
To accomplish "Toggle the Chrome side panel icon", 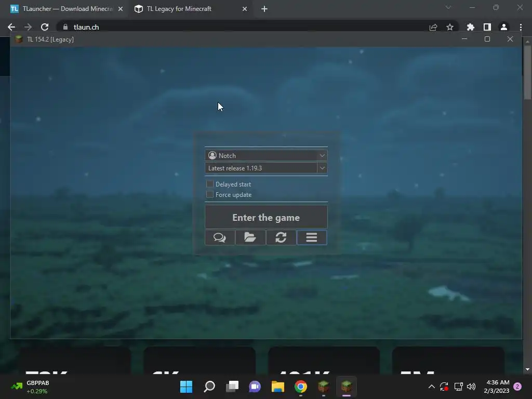I will point(487,27).
